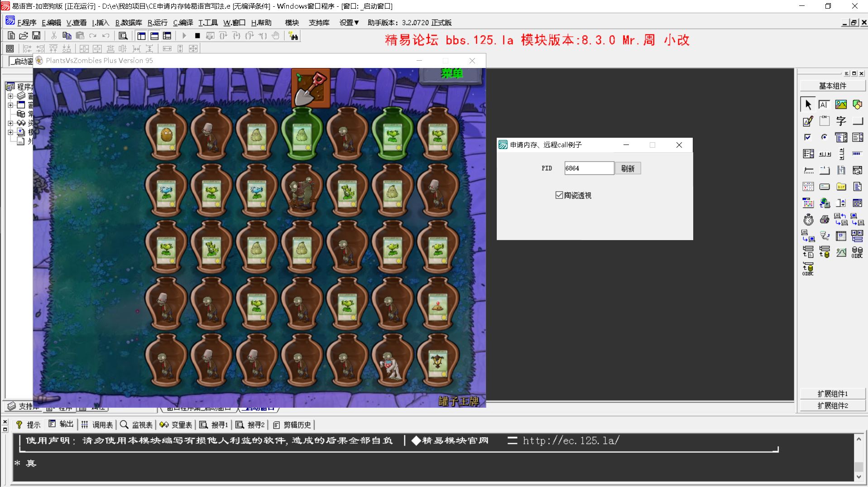Click the http://ec.125.la/ link in output
Screen dimensions: 868x487
pyautogui.click(x=571, y=440)
